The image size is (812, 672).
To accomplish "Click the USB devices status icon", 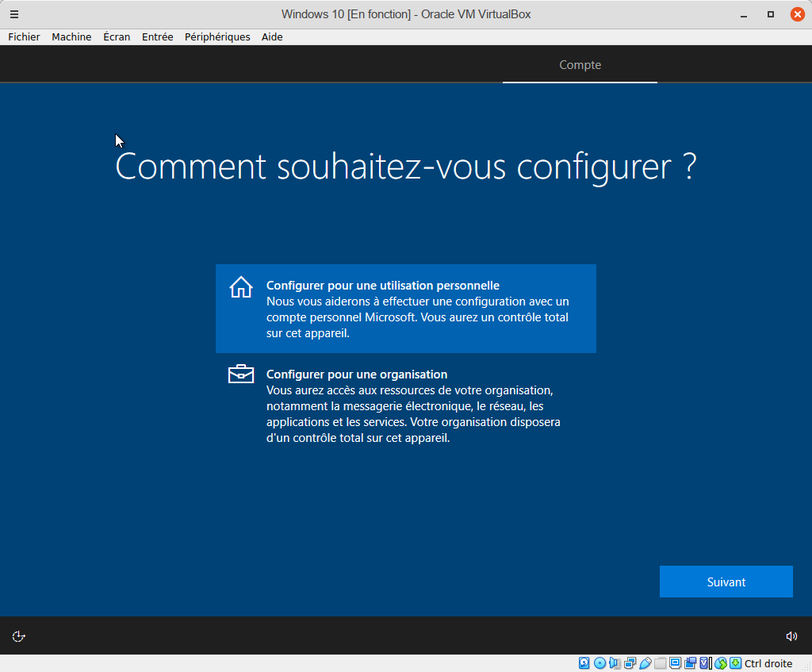I will pyautogui.click(x=645, y=663).
